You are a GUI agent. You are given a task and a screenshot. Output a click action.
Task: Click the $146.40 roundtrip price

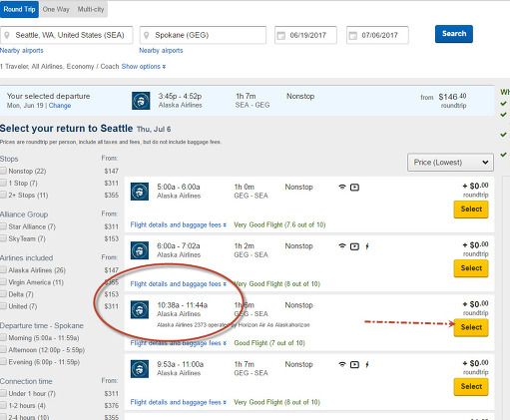tap(452, 97)
